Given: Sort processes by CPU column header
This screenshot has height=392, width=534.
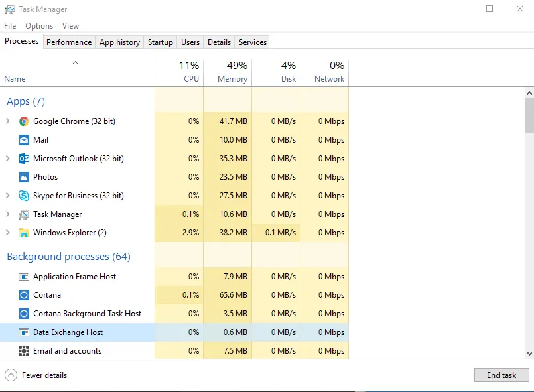Looking at the screenshot, I should [179, 72].
